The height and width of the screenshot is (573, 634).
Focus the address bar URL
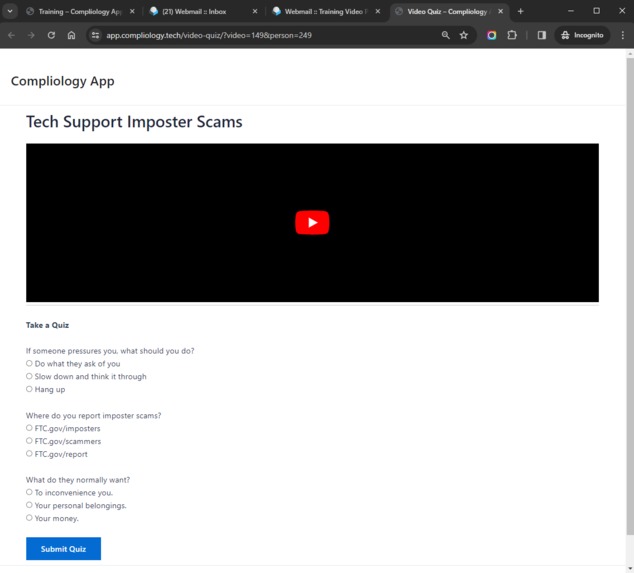point(209,35)
